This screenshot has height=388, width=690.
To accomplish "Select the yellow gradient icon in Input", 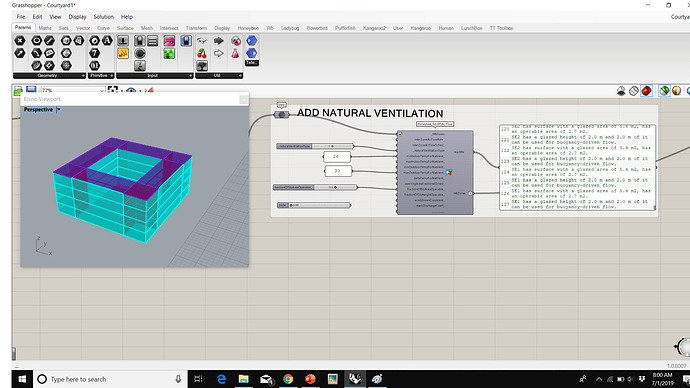I will [123, 53].
